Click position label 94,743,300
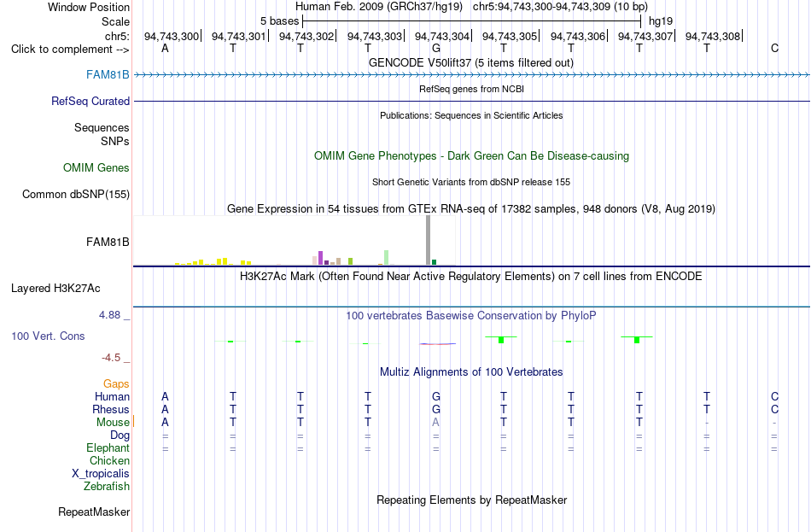This screenshot has height=532, width=811. [x=172, y=36]
